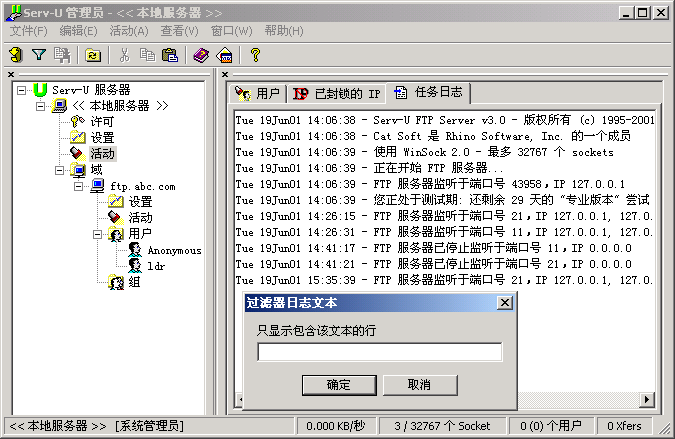675x439 pixels.
Task: Click the grayed-out document toolbar icon
Action: click(x=62, y=55)
